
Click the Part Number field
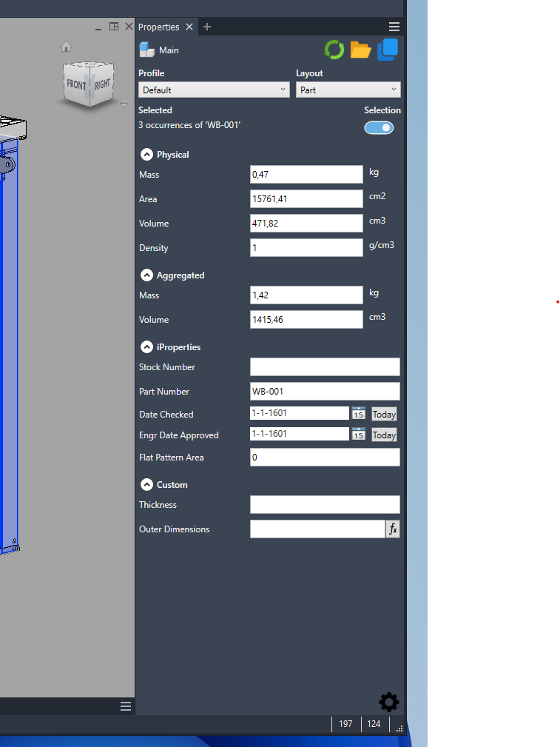point(325,391)
